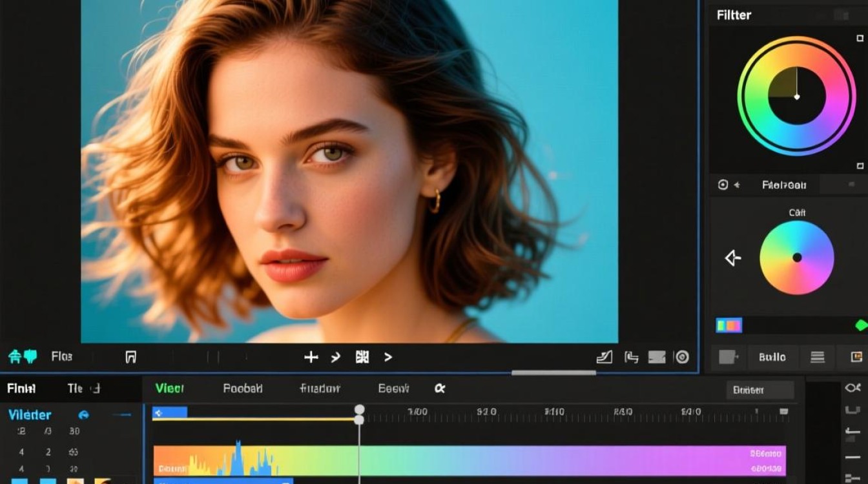Switch to the green Vieer tab
Screen dimensions: 868x484
coord(169,388)
